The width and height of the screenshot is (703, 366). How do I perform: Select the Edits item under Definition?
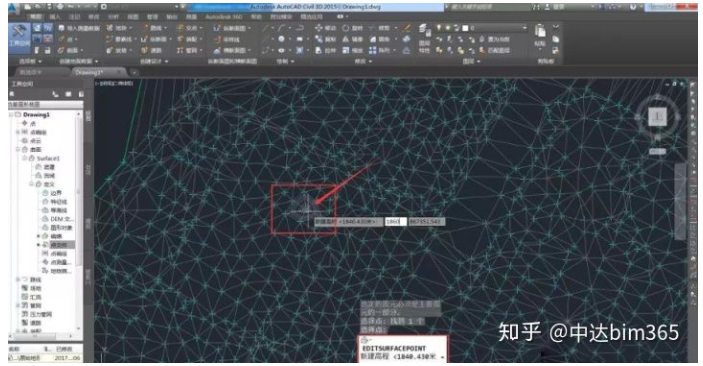pyautogui.click(x=57, y=236)
